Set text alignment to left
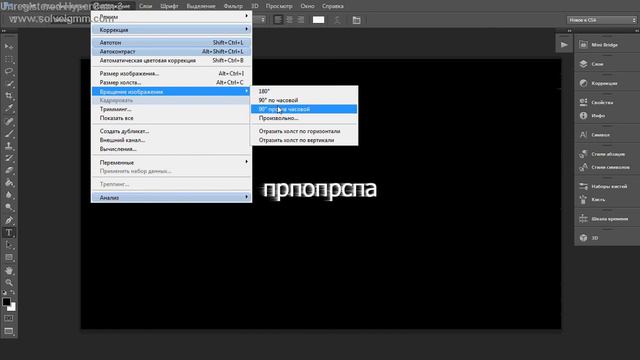640x360 pixels. pos(278,20)
